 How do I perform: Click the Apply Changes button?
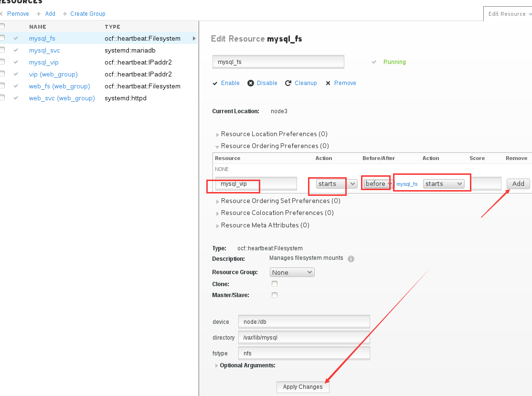tap(303, 387)
